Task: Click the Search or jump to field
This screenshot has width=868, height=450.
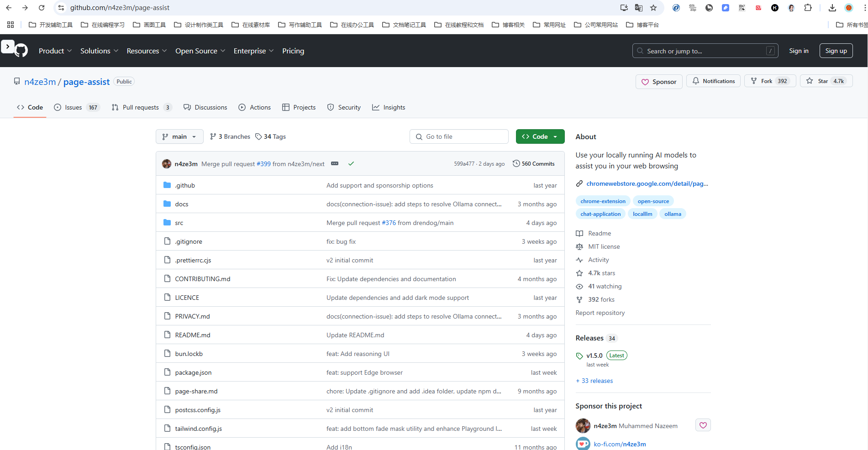Action: [x=705, y=51]
